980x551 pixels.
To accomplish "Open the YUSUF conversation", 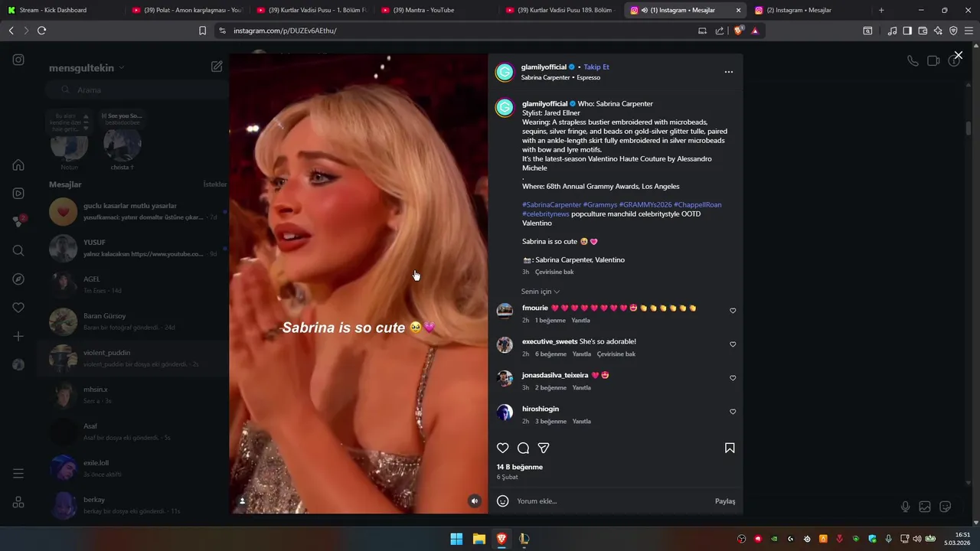I will tap(134, 248).
